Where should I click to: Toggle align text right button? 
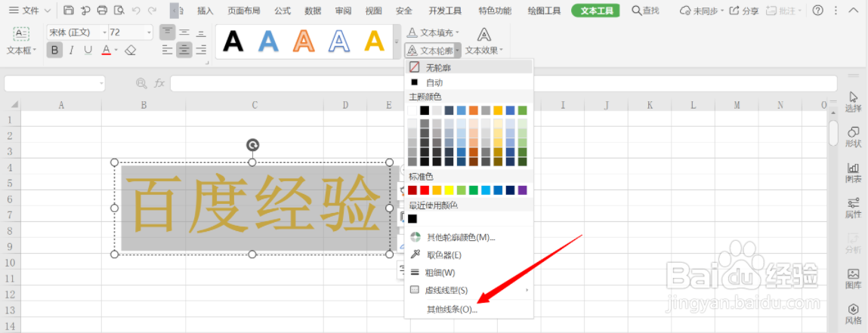[x=201, y=51]
